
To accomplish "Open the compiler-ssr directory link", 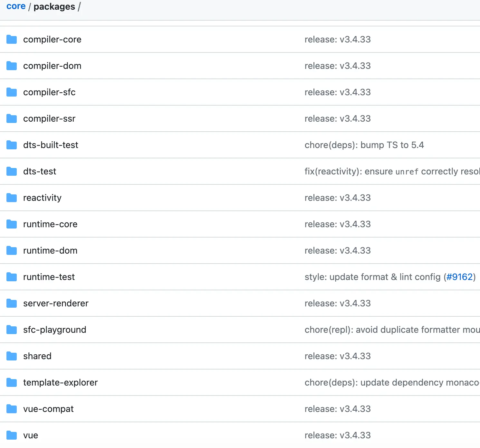I will [x=49, y=118].
